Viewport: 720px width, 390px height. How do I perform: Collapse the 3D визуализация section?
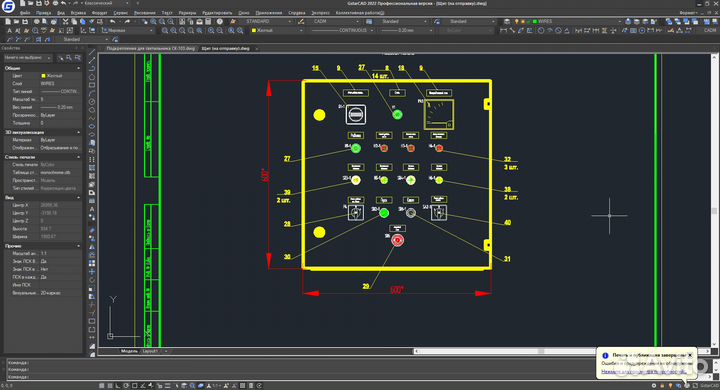pos(79,132)
